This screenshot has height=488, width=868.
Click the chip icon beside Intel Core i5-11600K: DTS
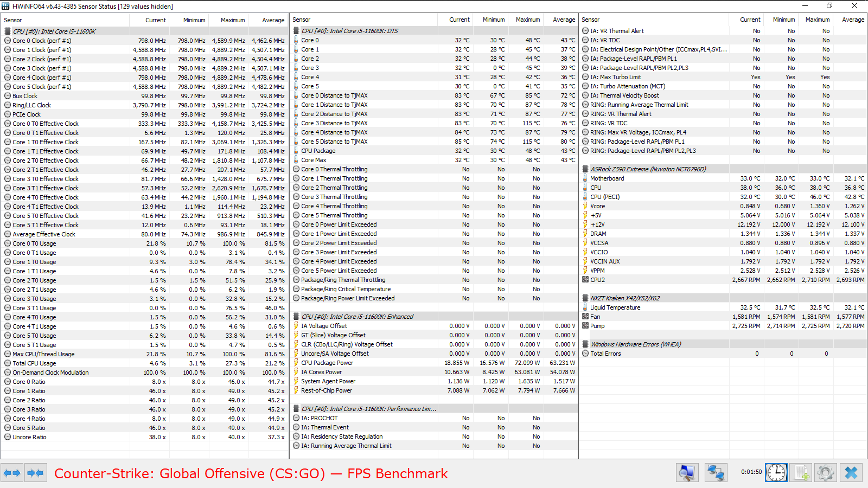click(296, 31)
